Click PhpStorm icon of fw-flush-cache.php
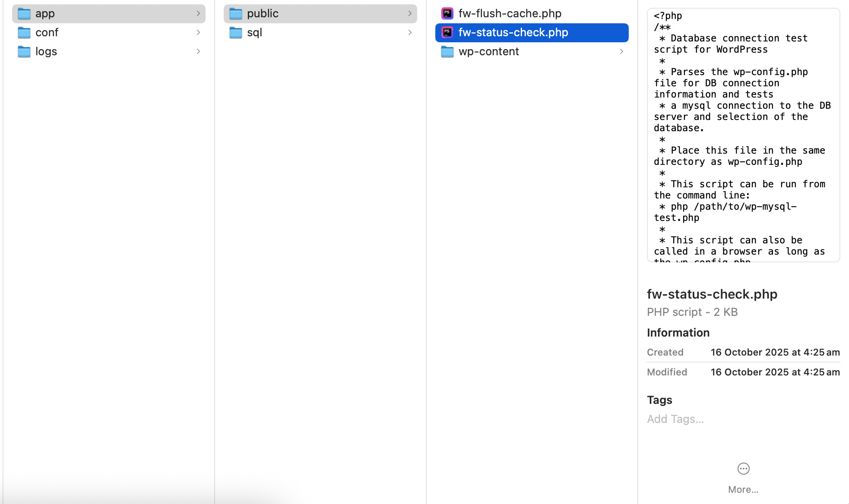The height and width of the screenshot is (504, 849). click(447, 14)
